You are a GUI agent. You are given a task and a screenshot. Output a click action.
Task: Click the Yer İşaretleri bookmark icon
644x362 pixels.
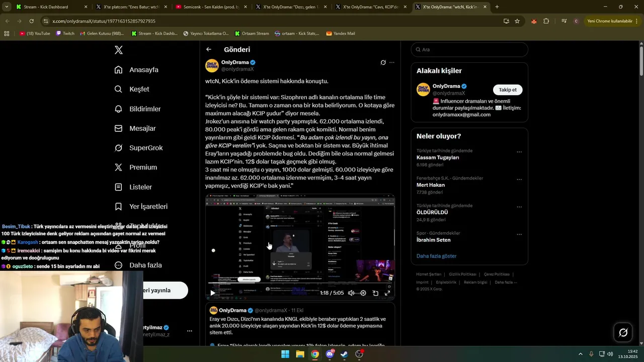coord(118,207)
